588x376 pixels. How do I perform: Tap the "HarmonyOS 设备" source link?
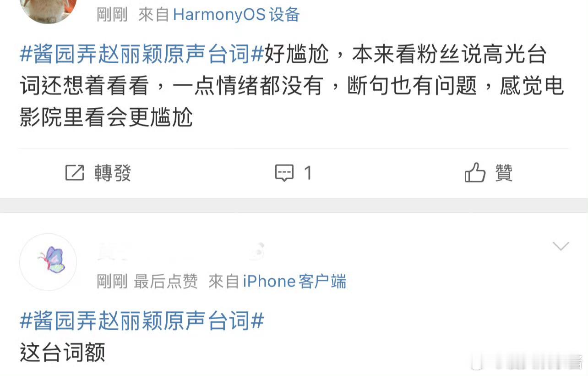pos(236,15)
